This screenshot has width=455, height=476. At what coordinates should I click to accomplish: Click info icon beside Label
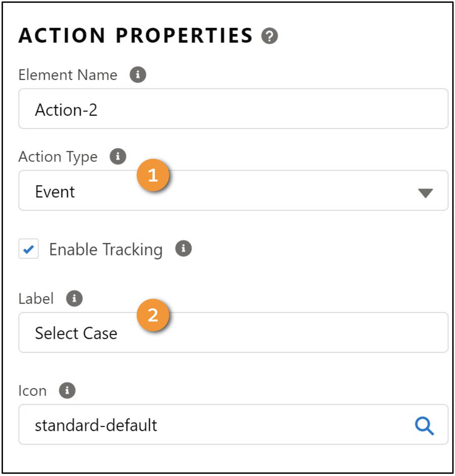coord(74,298)
